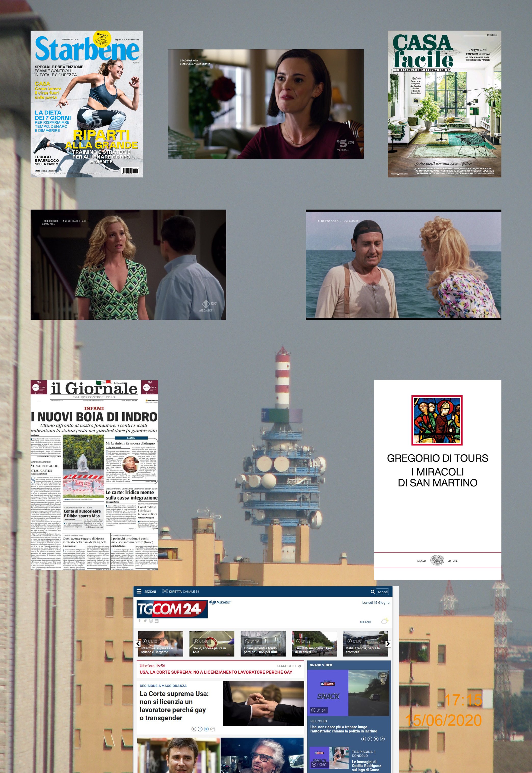Open the il Giornale front page thumbnail
Screen dimensions: 532x773
[x=94, y=475]
